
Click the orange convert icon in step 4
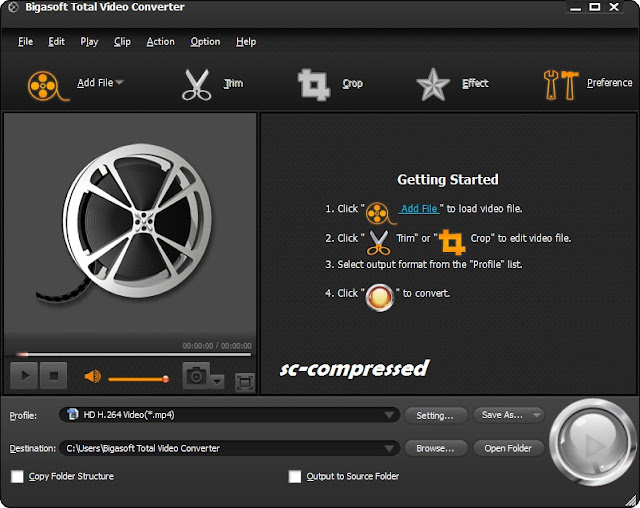pyautogui.click(x=380, y=297)
